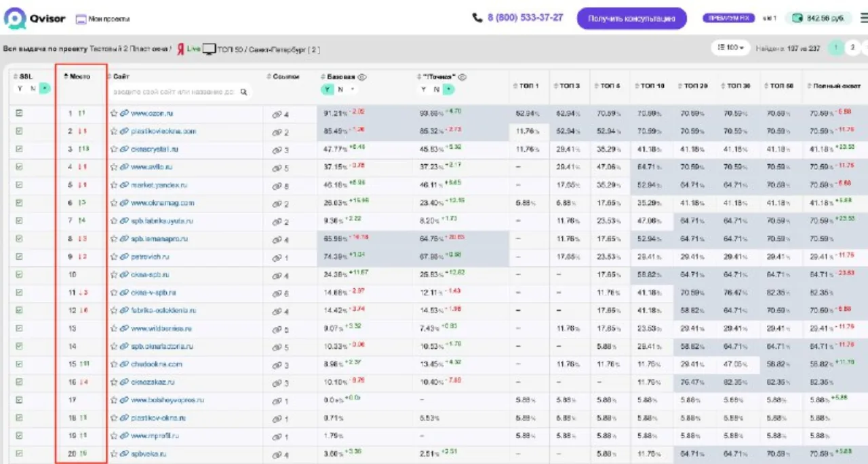Sort by ТОП 10 column
The image size is (868, 464).
[x=650, y=86]
